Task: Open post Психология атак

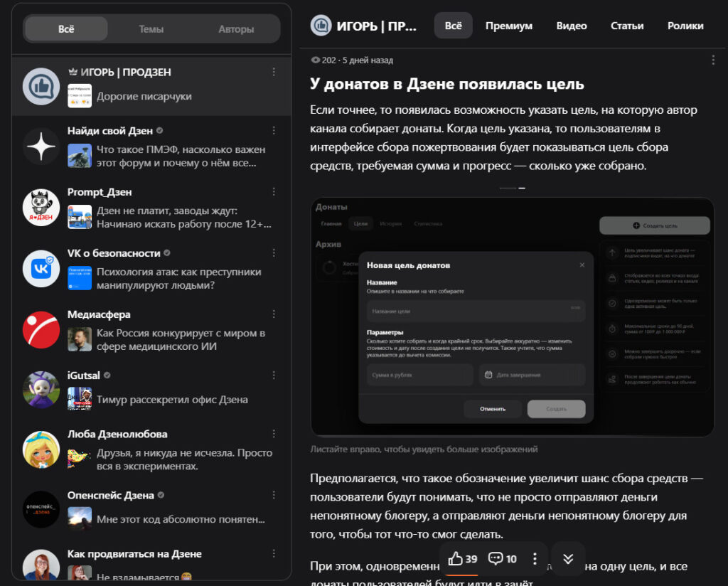Action: coord(178,279)
